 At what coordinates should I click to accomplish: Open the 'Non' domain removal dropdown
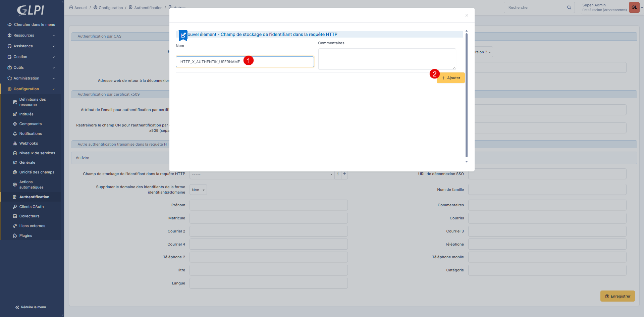pos(198,190)
